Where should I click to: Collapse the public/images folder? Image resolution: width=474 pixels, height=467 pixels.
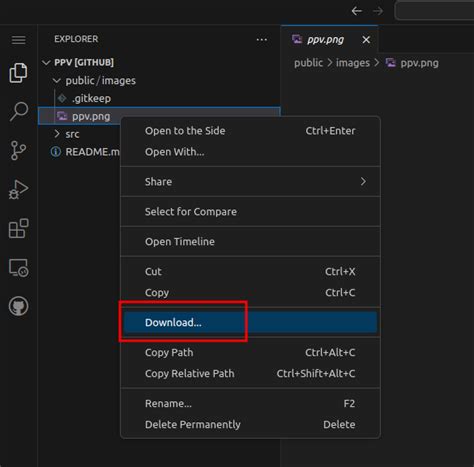point(159,80)
